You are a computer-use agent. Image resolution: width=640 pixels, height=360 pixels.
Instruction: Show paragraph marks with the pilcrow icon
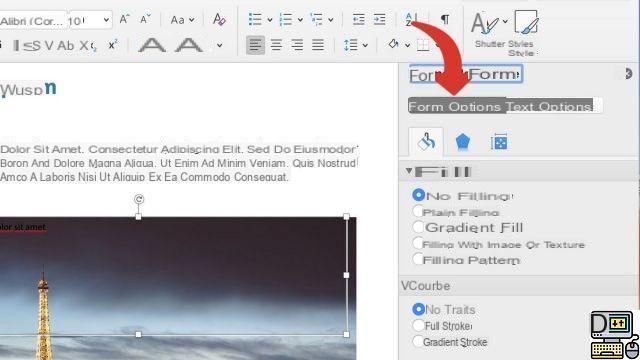coord(445,19)
